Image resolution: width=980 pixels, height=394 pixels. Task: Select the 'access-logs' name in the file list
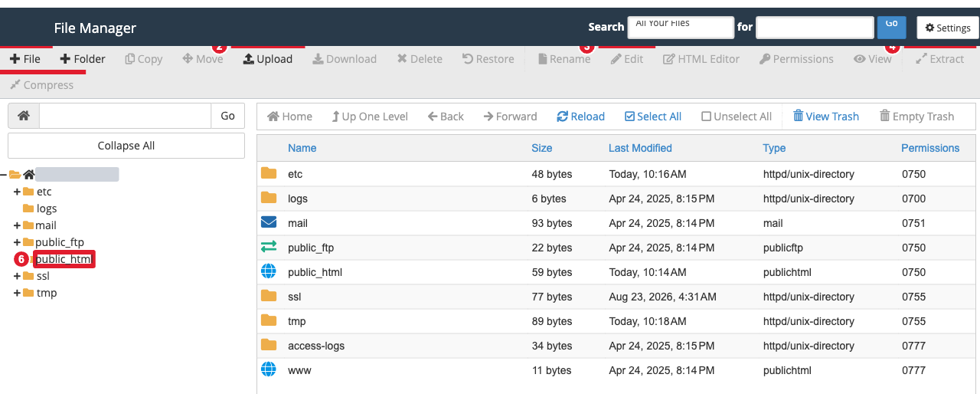316,346
